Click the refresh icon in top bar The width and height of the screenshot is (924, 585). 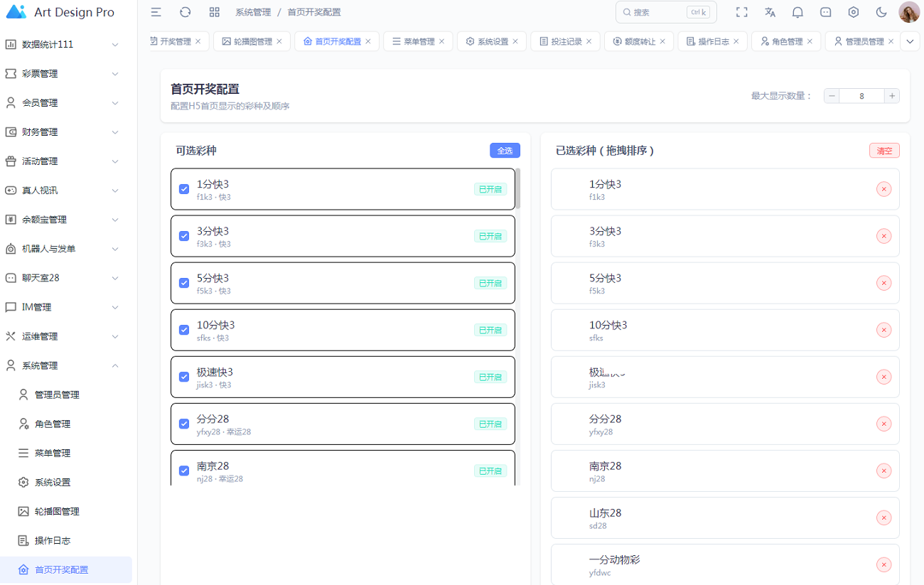(x=185, y=12)
